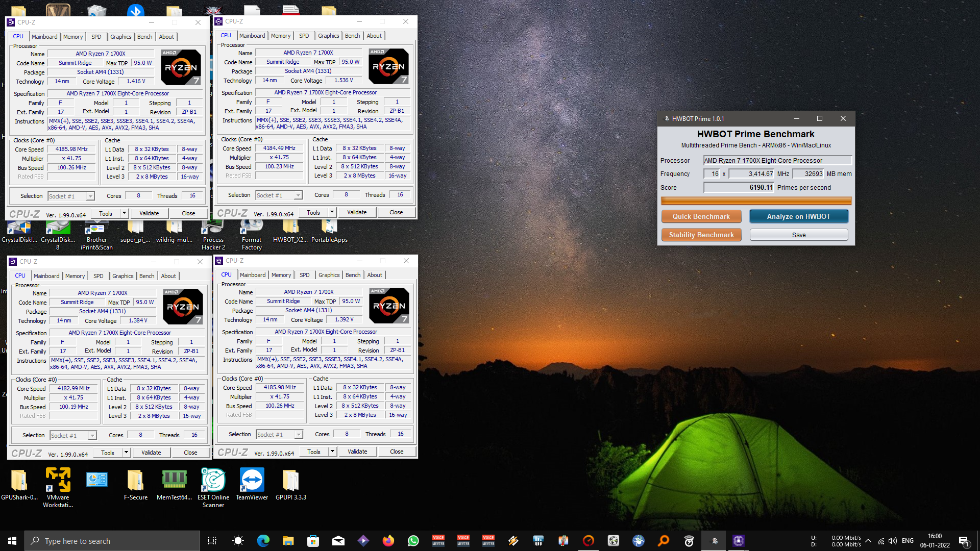Click Tools button in 1.384 V CPU-Z window
The width and height of the screenshot is (980, 551).
click(108, 453)
